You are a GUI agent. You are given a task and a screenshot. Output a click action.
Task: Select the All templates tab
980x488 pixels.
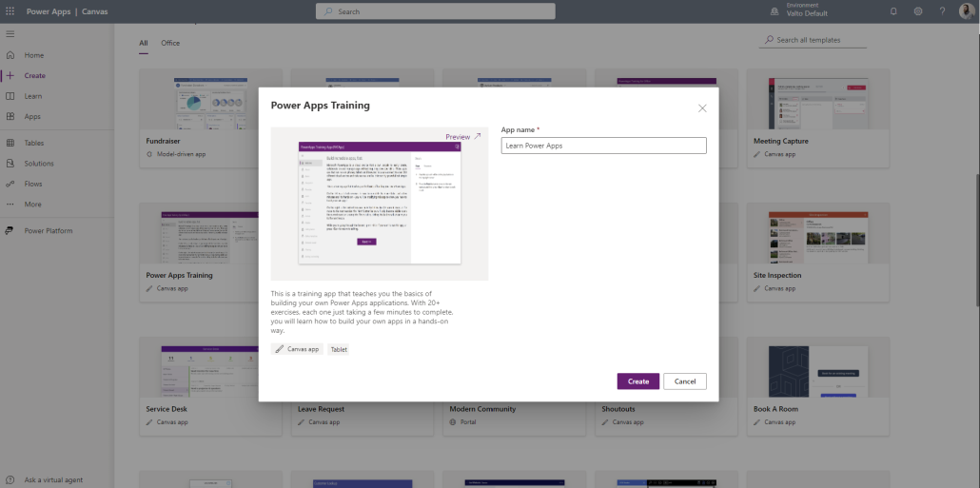(x=144, y=43)
